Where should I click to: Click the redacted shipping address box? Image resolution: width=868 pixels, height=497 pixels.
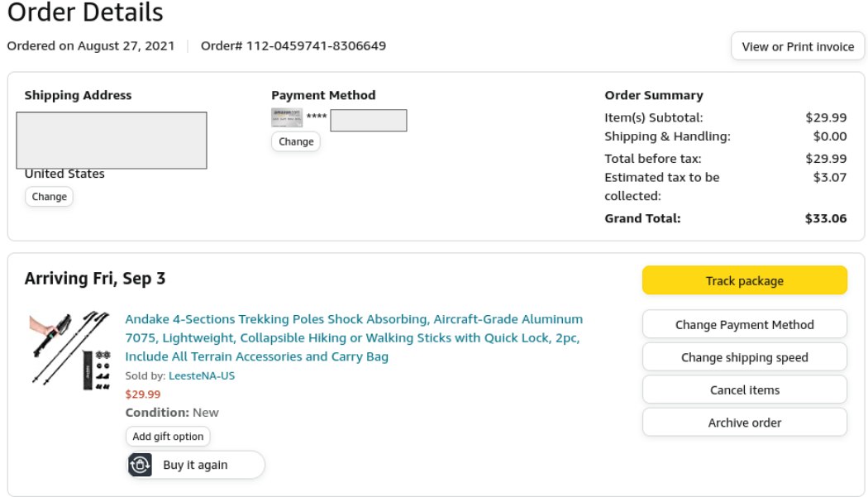pyautogui.click(x=112, y=140)
